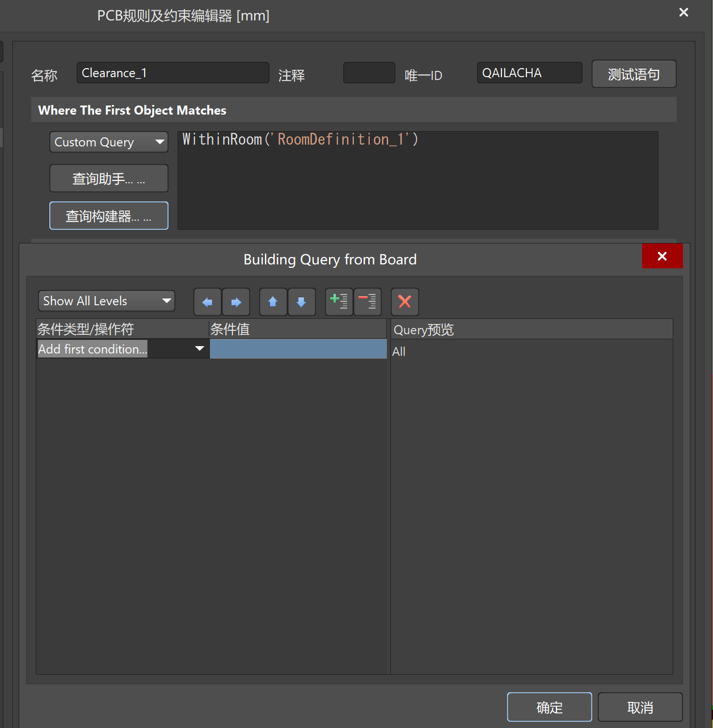Confirm with the 确定 button
Screen dimensions: 713x728
(549, 707)
